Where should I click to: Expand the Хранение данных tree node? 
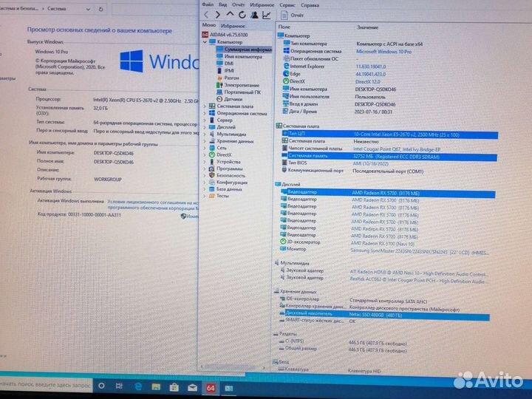[x=205, y=141]
